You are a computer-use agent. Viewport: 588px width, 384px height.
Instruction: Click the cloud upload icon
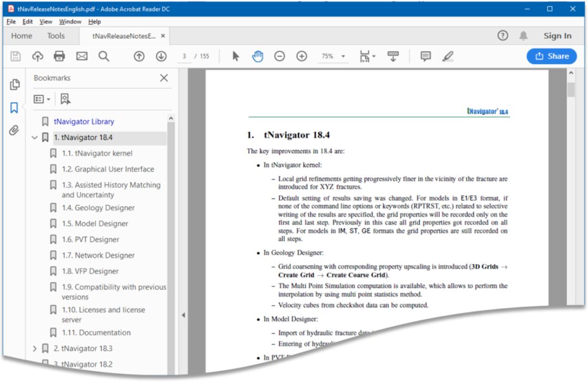point(38,56)
